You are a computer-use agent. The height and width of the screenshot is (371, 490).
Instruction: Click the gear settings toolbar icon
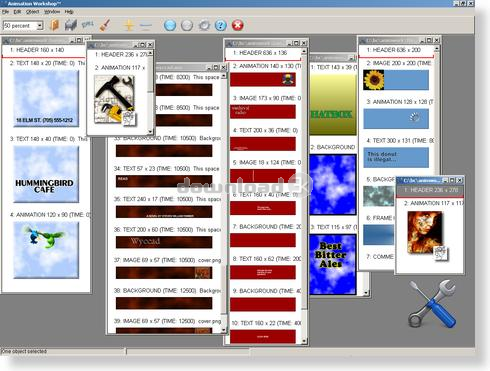coord(204,25)
